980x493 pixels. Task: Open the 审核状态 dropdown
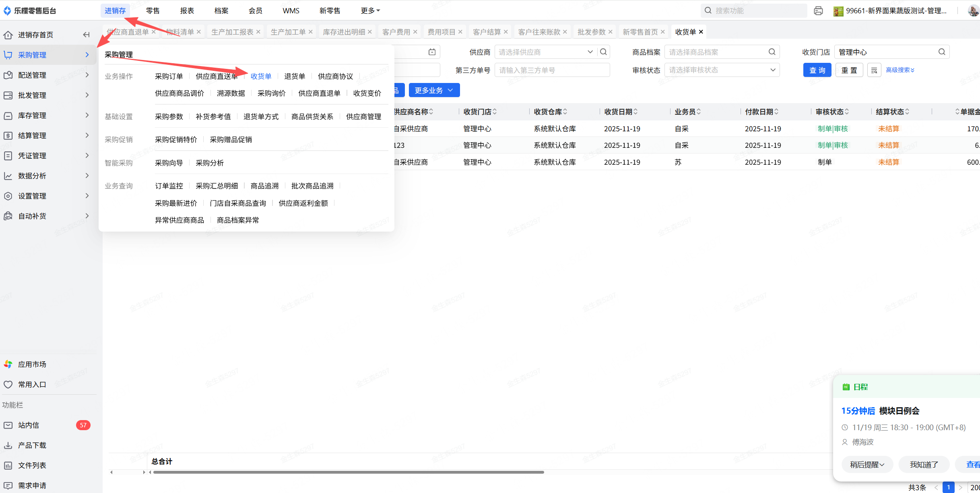click(722, 70)
